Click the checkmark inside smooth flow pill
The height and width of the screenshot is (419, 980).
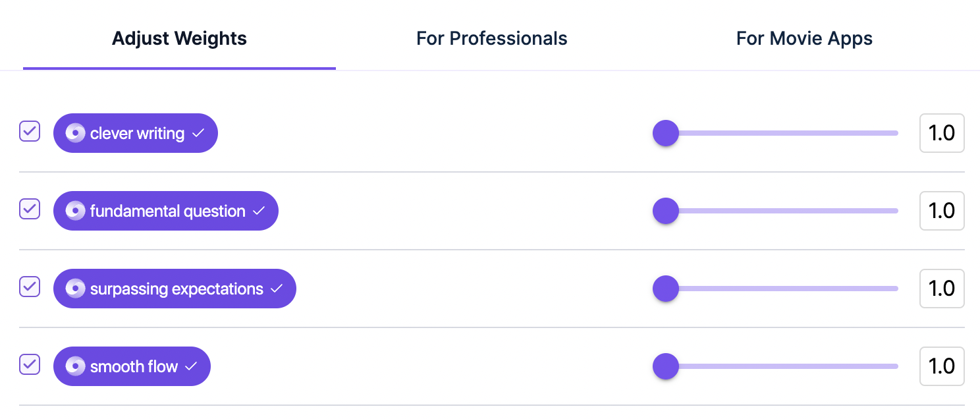(191, 366)
